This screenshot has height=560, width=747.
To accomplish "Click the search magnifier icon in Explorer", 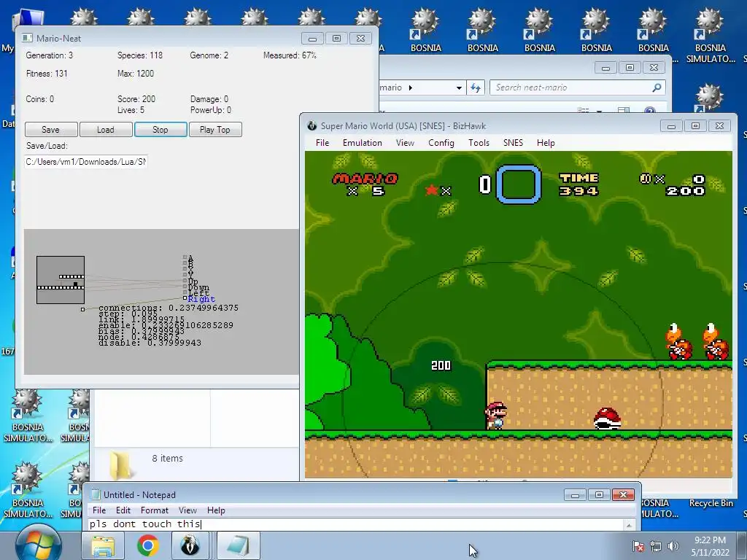I will tap(657, 87).
